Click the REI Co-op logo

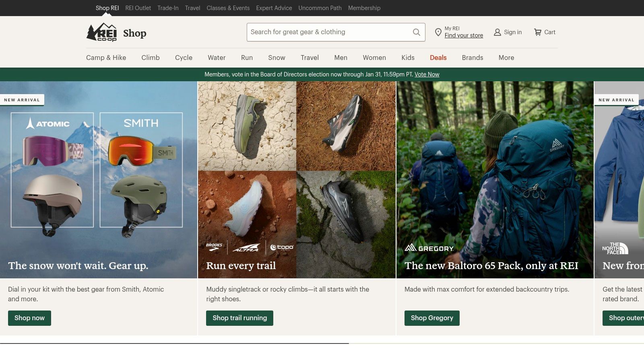pyautogui.click(x=101, y=32)
